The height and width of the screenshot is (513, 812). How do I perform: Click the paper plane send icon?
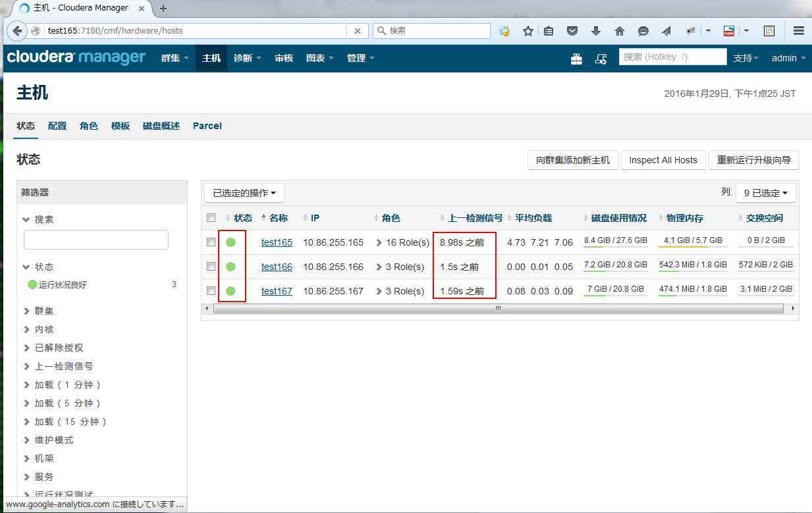[666, 31]
